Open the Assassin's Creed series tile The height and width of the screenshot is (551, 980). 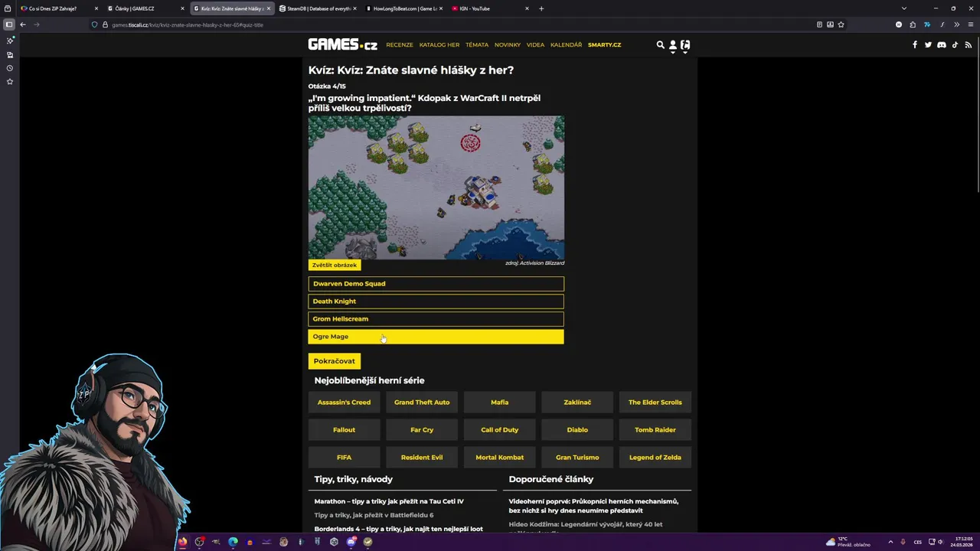tap(344, 403)
